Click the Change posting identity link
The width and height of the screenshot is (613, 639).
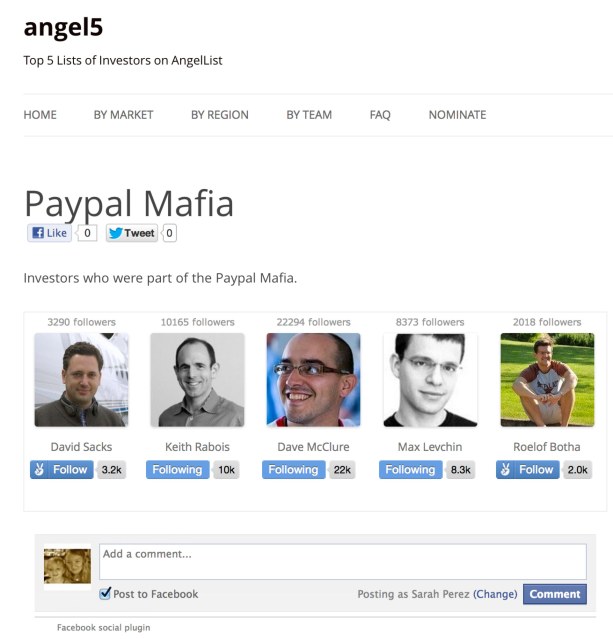click(x=495, y=594)
